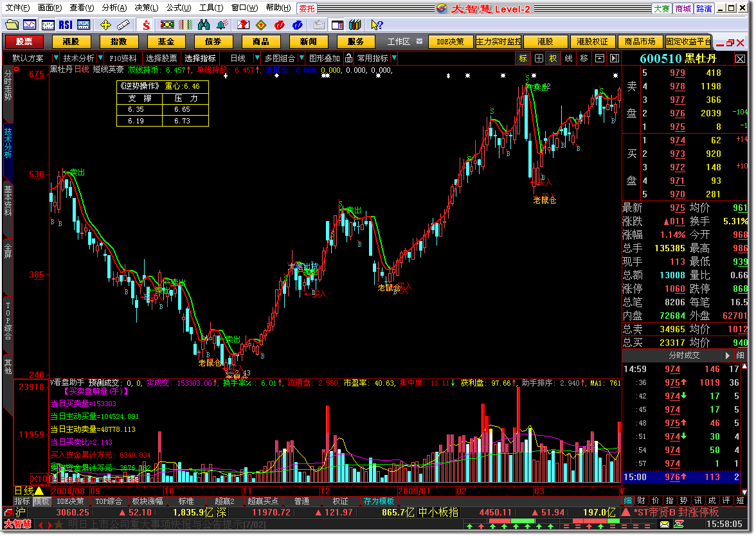The width and height of the screenshot is (756, 536).
Task: Expand the 常用指标 dropdown arrow
Action: point(395,58)
